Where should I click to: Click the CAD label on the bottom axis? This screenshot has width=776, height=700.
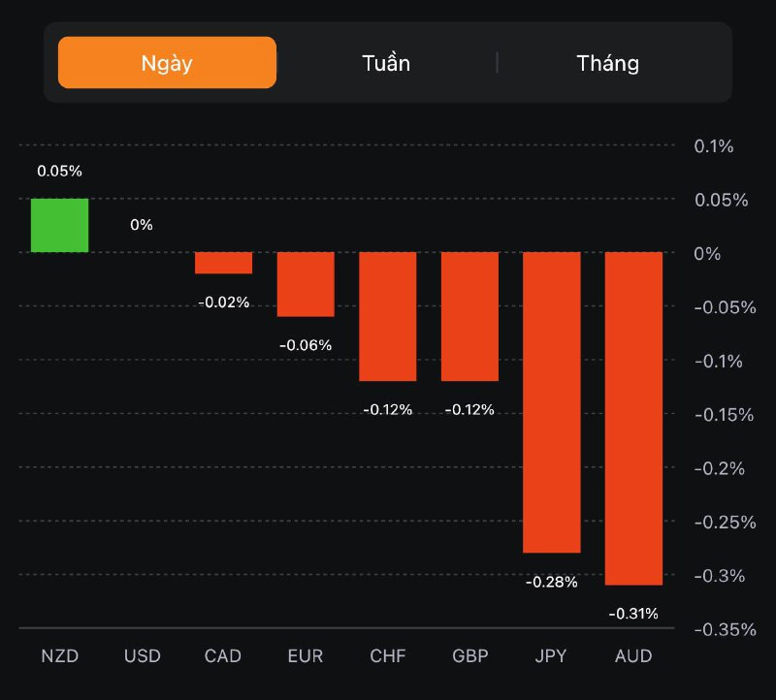223,656
